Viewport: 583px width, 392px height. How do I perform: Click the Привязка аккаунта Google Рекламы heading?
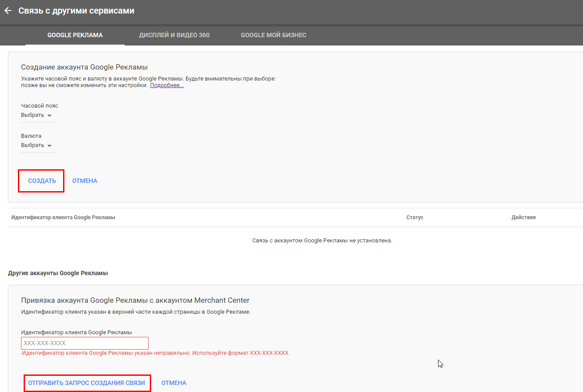135,300
